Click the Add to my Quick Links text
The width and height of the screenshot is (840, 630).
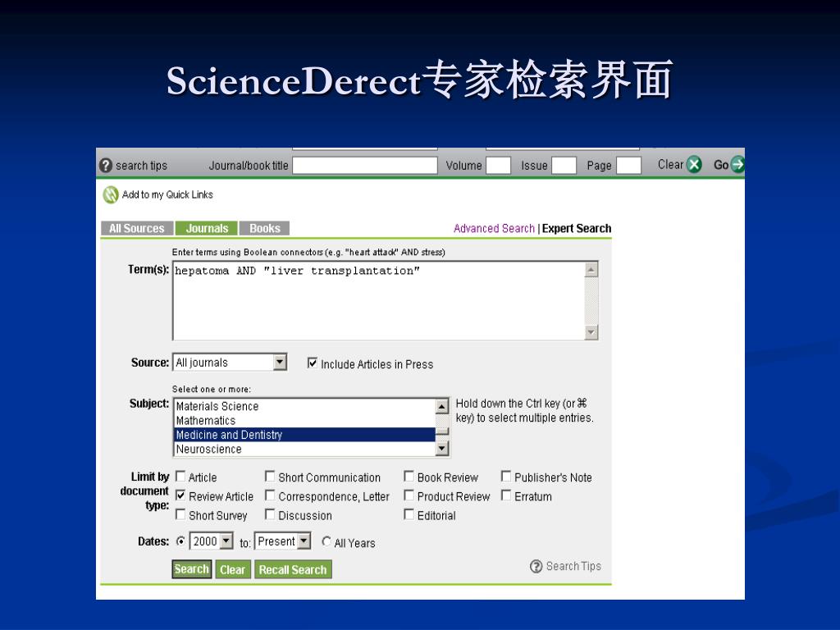(x=167, y=194)
